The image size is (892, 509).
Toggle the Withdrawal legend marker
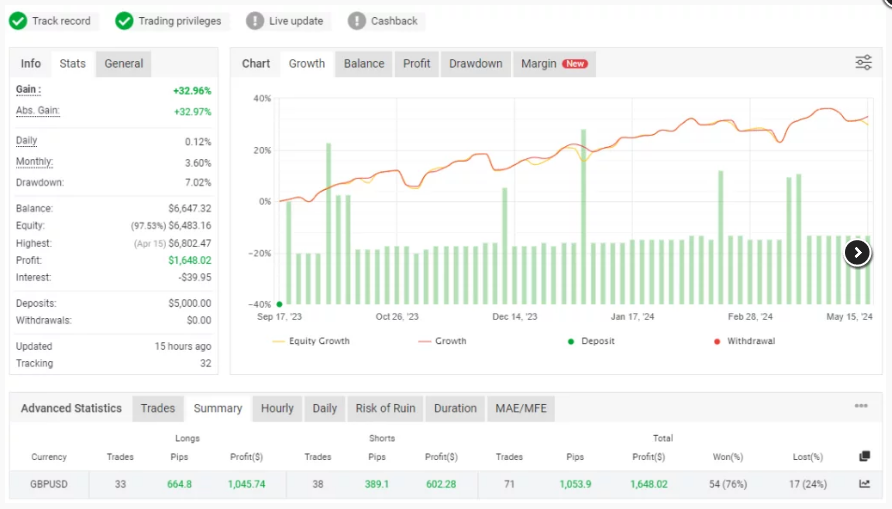[745, 341]
